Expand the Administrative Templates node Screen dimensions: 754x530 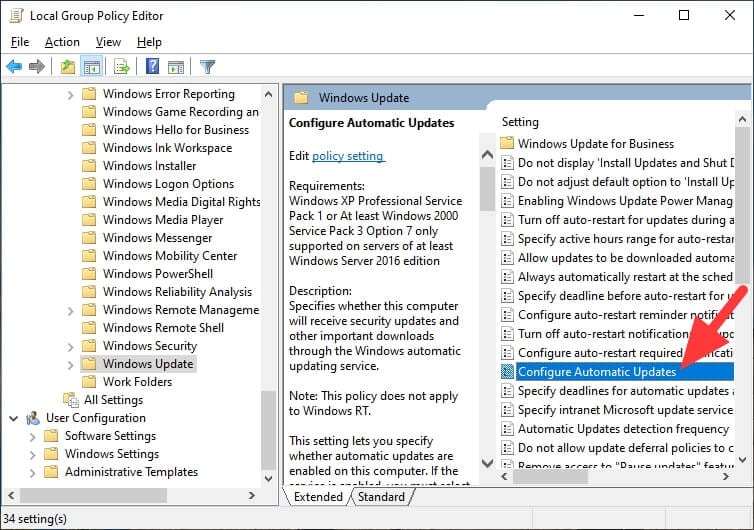pyautogui.click(x=33, y=473)
